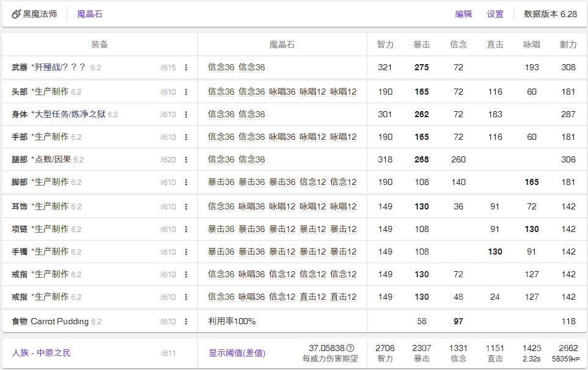Open the 手镯 row three-dot menu
Screen dimensions: 588x370
coord(186,252)
